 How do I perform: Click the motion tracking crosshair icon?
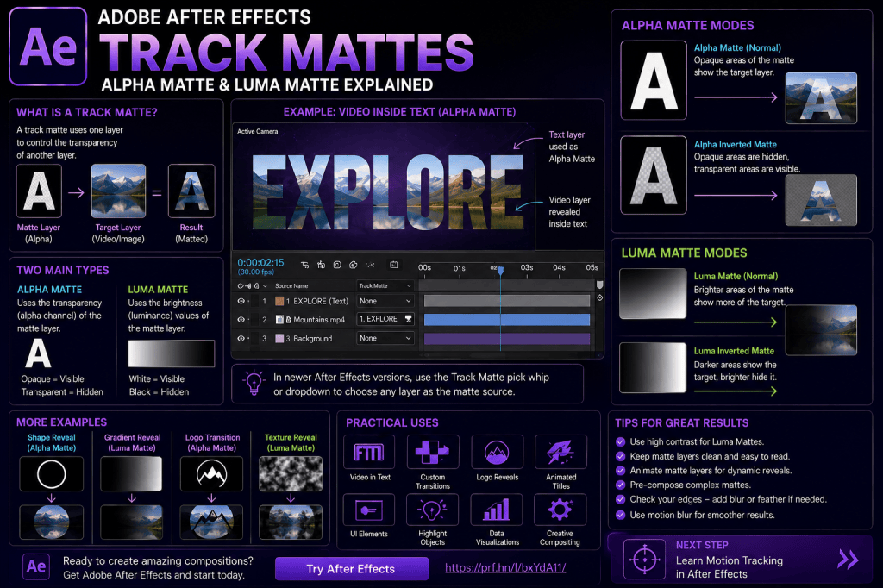click(645, 560)
